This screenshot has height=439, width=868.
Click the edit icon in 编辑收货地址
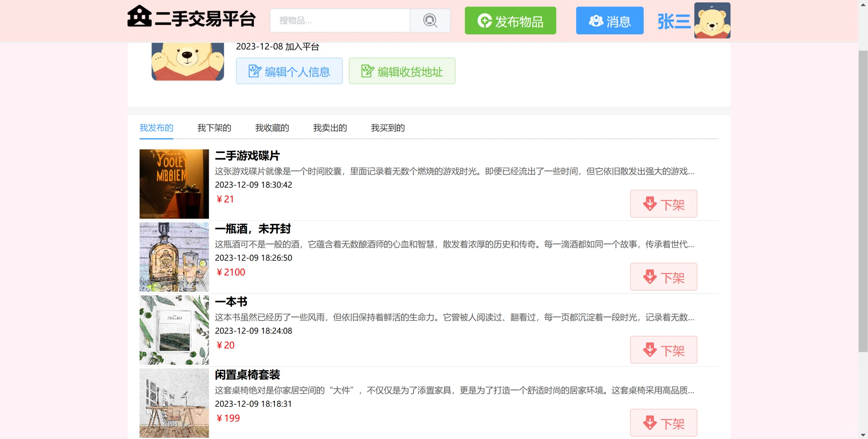tap(367, 71)
